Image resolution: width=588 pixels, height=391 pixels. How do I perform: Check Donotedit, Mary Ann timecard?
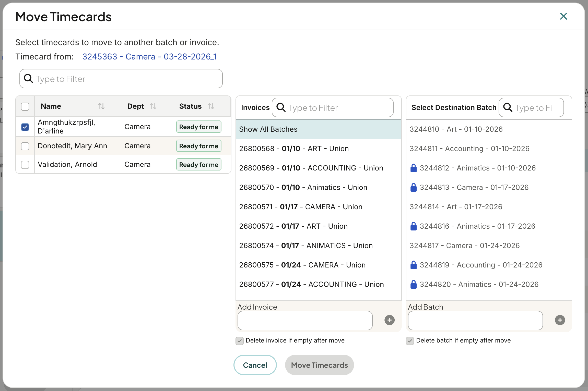click(x=25, y=146)
